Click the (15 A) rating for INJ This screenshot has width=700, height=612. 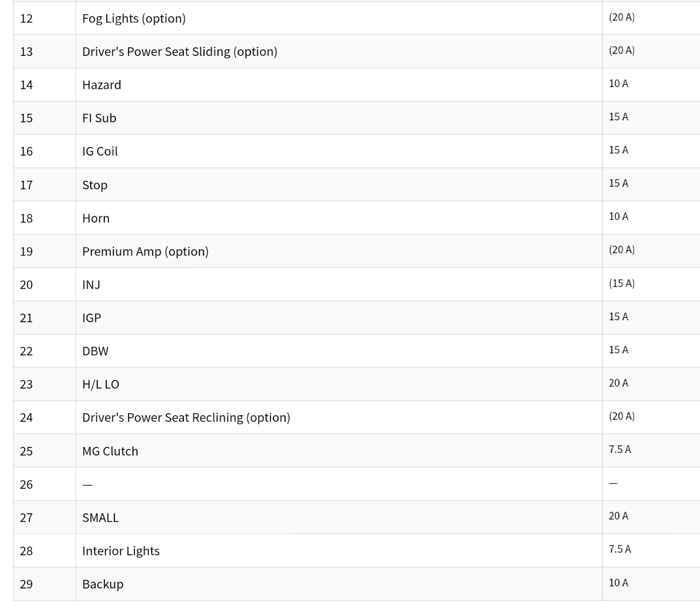(x=621, y=283)
